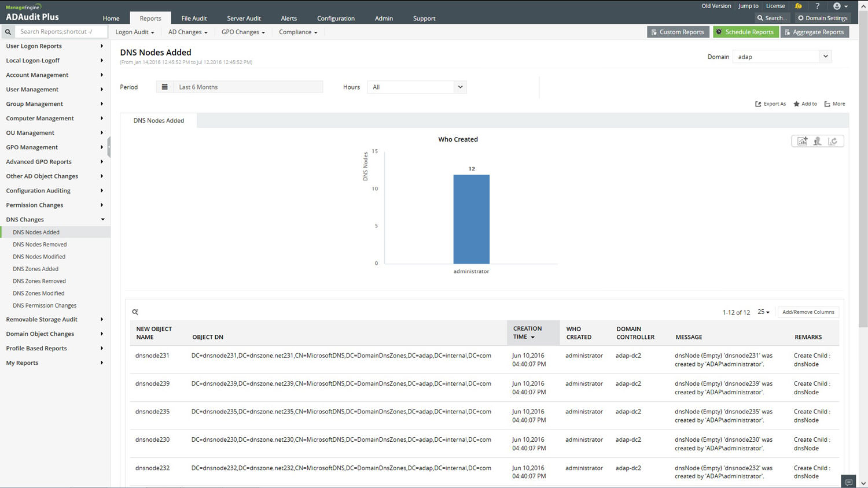Click the Custom Reports button
868x488 pixels.
678,32
